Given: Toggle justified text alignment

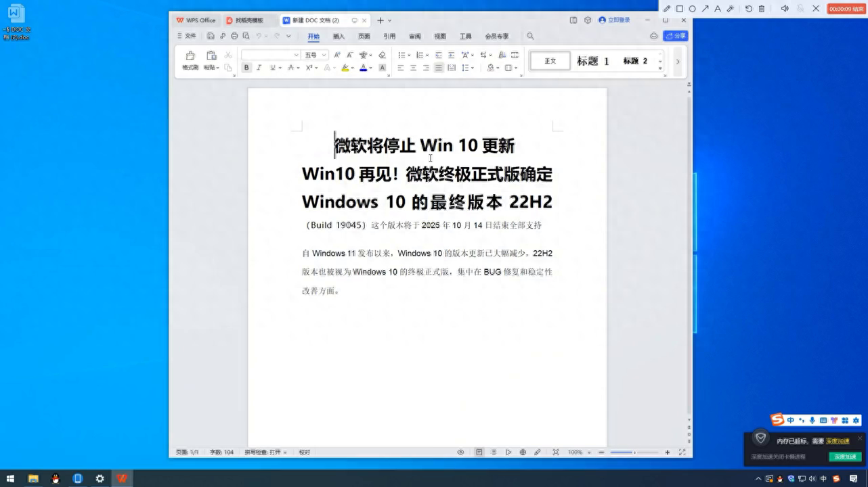Looking at the screenshot, I should click(439, 68).
